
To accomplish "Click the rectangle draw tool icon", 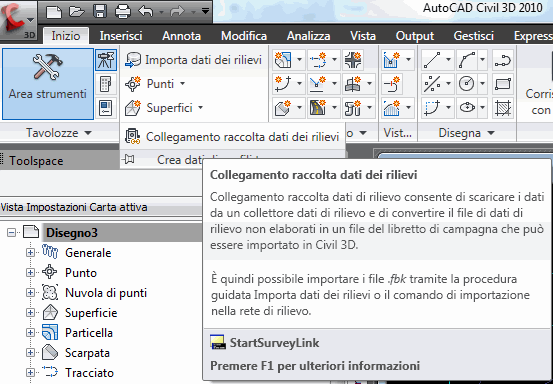I will pyautogui.click(x=503, y=84).
